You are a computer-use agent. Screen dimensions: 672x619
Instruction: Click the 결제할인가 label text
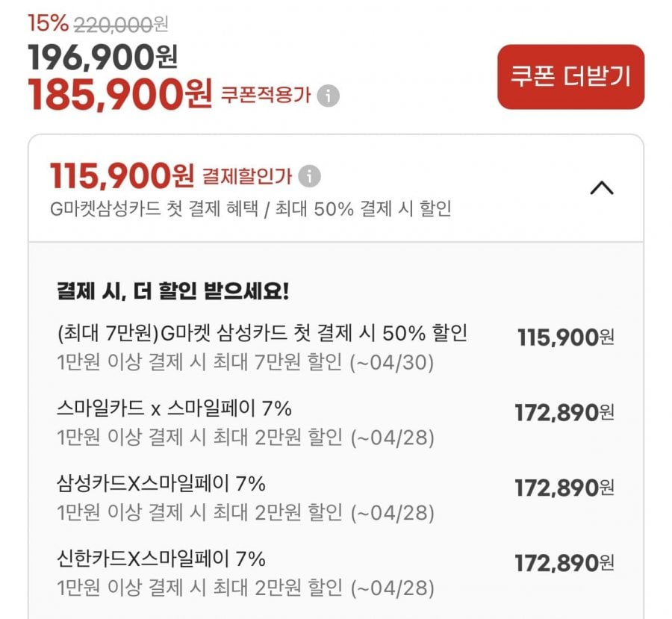point(247,177)
